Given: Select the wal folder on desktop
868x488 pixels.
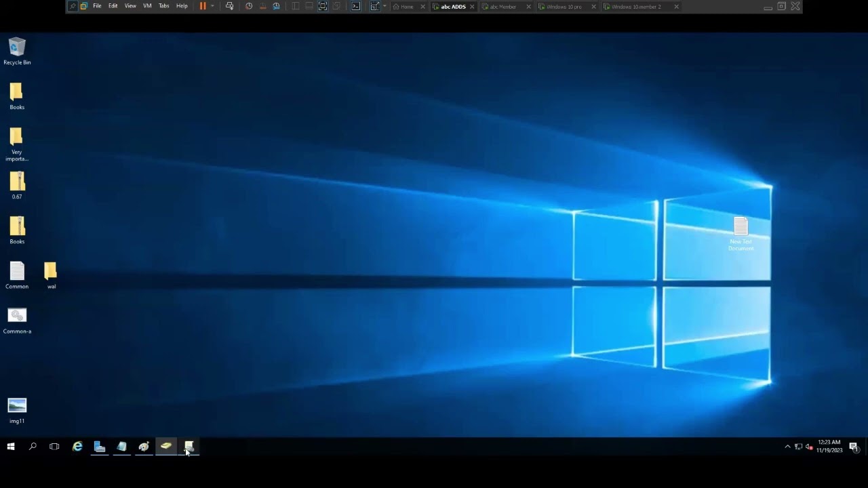Looking at the screenshot, I should pyautogui.click(x=51, y=275).
